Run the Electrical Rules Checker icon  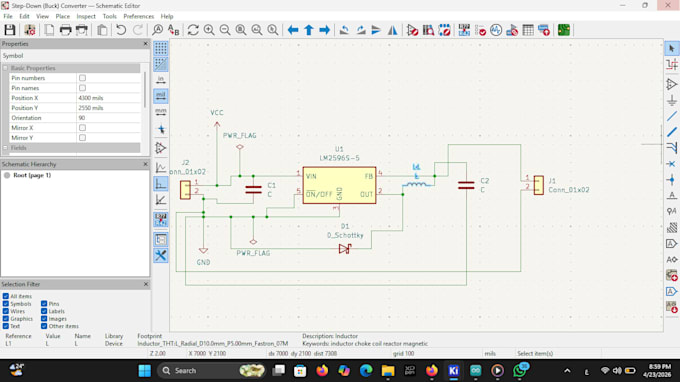coord(480,30)
